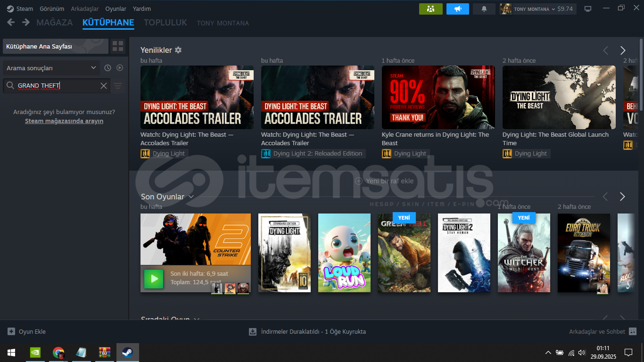Screen dimensions: 644x362
Task: Click Yeni bir raf ekle
Action: [x=384, y=181]
